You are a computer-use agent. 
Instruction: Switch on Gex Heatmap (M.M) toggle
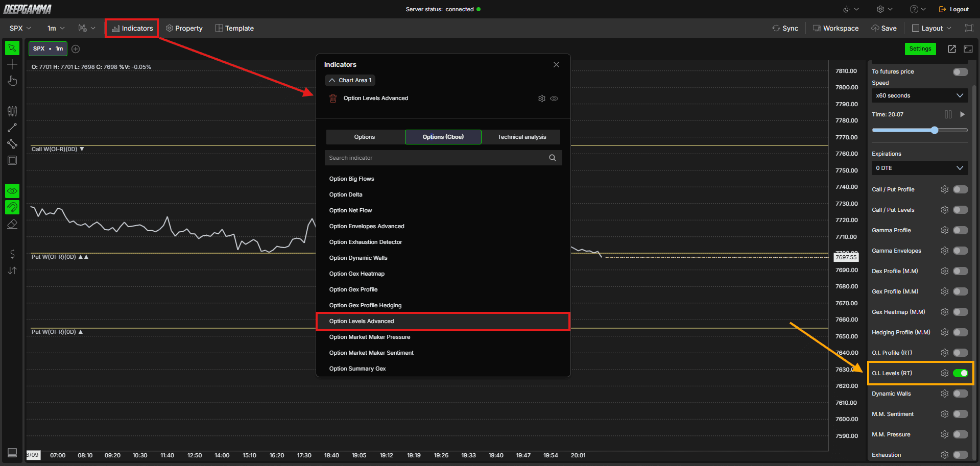pos(960,312)
